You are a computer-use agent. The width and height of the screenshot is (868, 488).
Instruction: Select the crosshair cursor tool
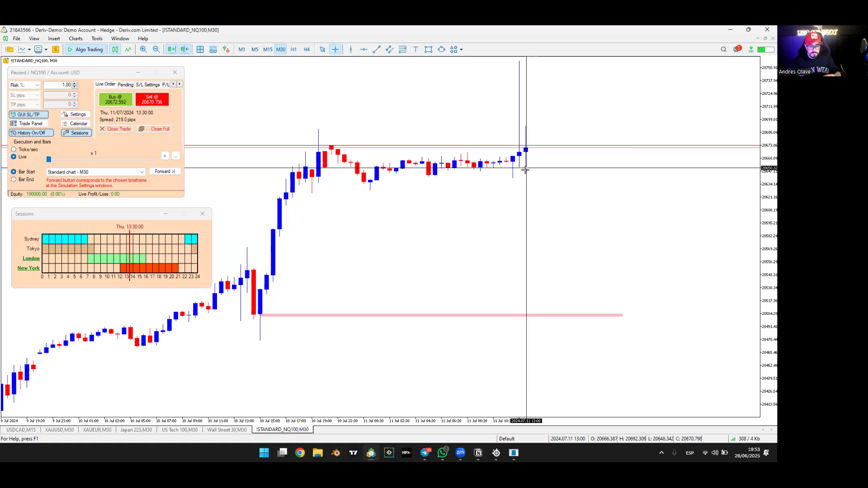tap(335, 50)
